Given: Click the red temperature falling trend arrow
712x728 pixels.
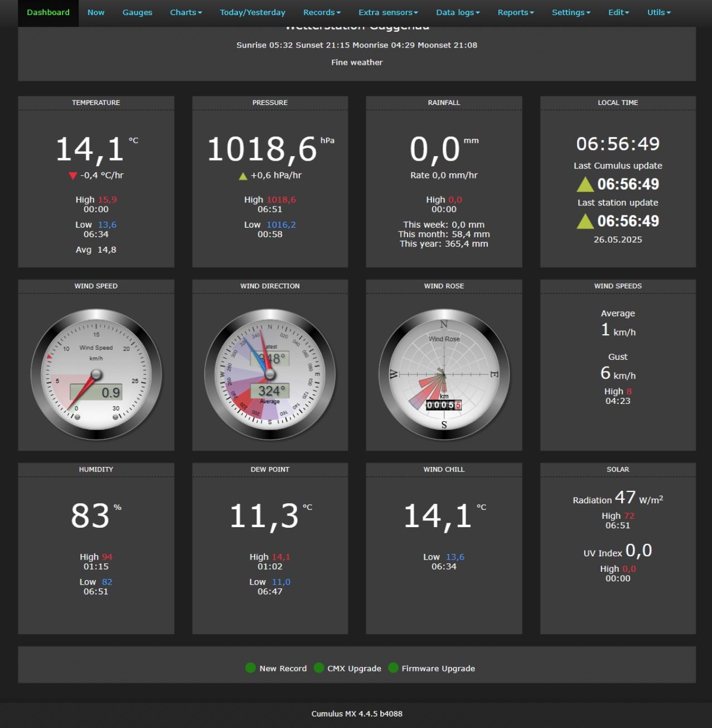Looking at the screenshot, I should [72, 176].
